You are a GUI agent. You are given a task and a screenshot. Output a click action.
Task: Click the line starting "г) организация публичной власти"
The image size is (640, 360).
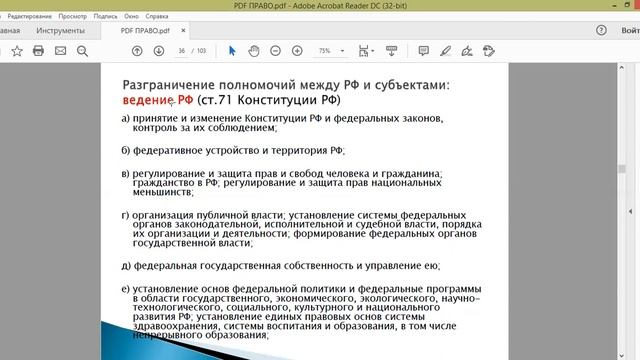[x=293, y=215]
